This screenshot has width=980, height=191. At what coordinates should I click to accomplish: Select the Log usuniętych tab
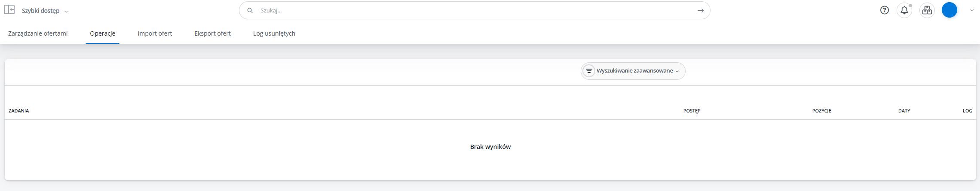pos(274,33)
